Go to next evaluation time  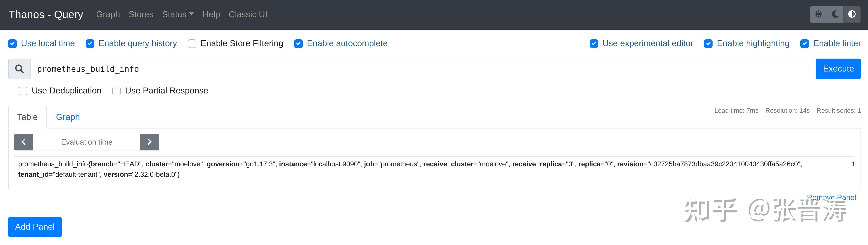[x=149, y=142]
